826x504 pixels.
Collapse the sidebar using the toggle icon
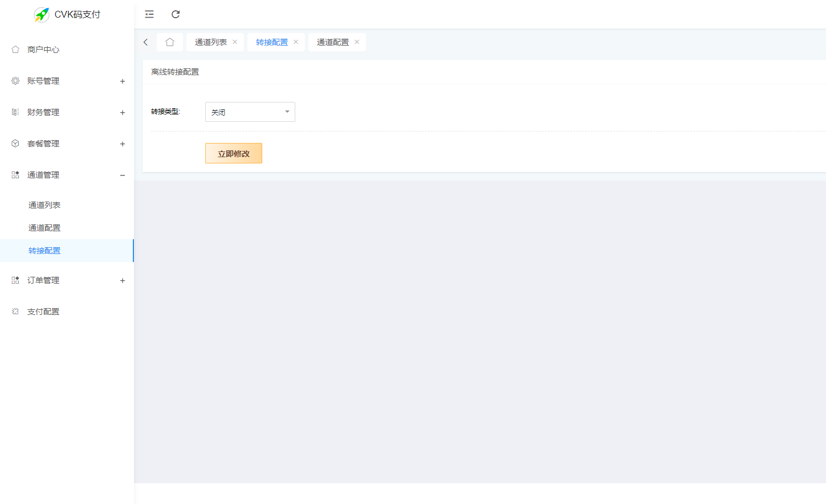[x=149, y=14]
